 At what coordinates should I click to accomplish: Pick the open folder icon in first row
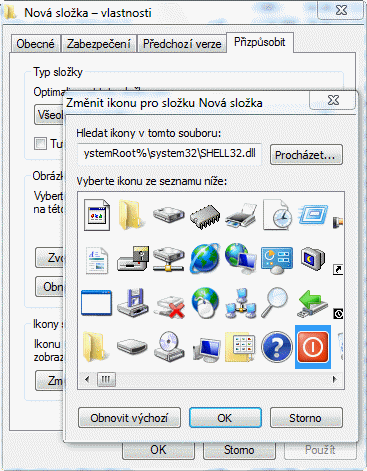(x=132, y=215)
